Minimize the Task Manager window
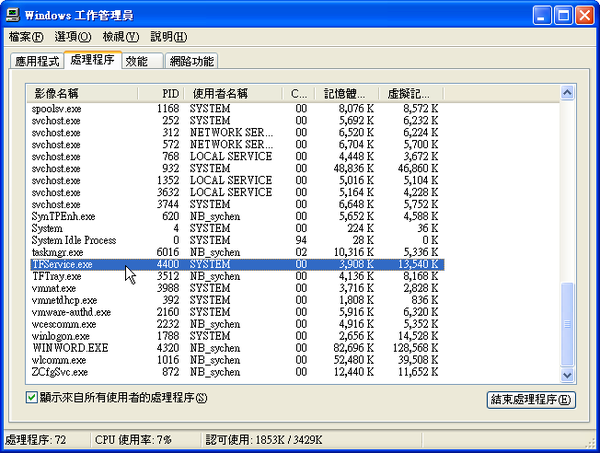The image size is (600, 453). pyautogui.click(x=542, y=15)
